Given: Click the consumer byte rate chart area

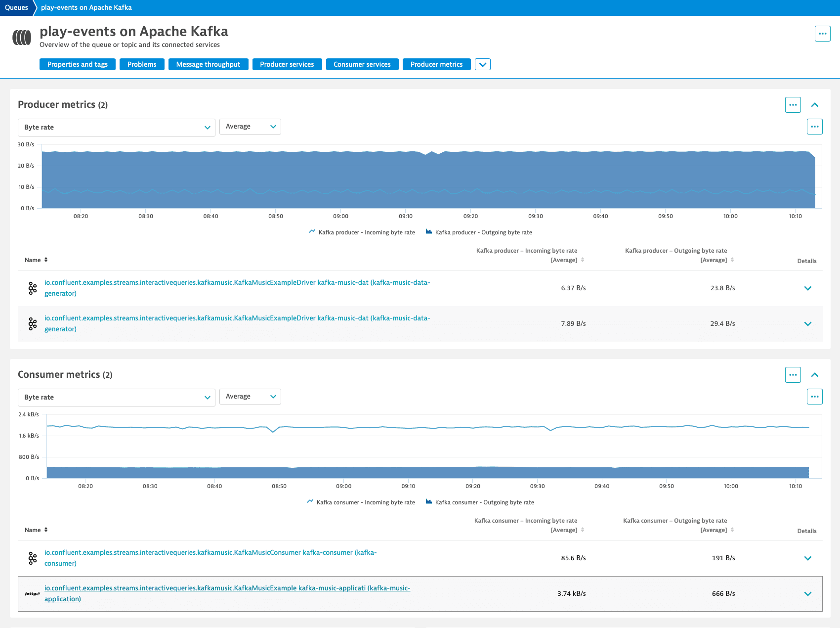Looking at the screenshot, I should tap(434, 446).
